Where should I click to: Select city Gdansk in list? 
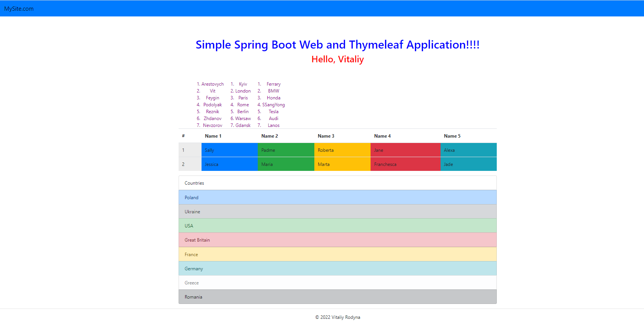(243, 125)
